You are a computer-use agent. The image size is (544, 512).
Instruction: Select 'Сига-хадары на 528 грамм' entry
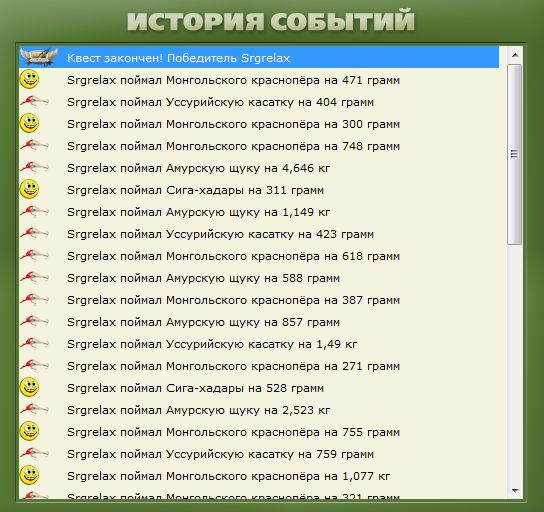259,388
